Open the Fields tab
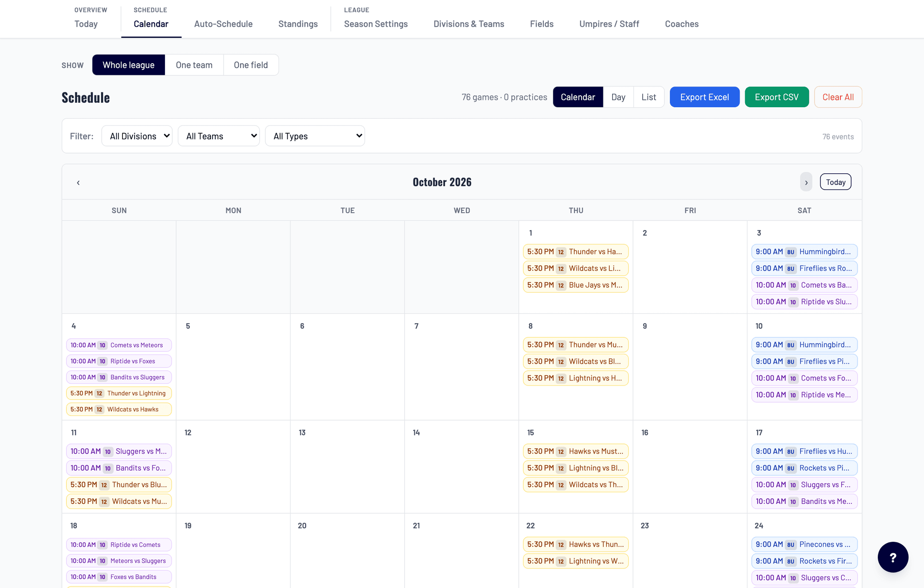 (x=541, y=24)
